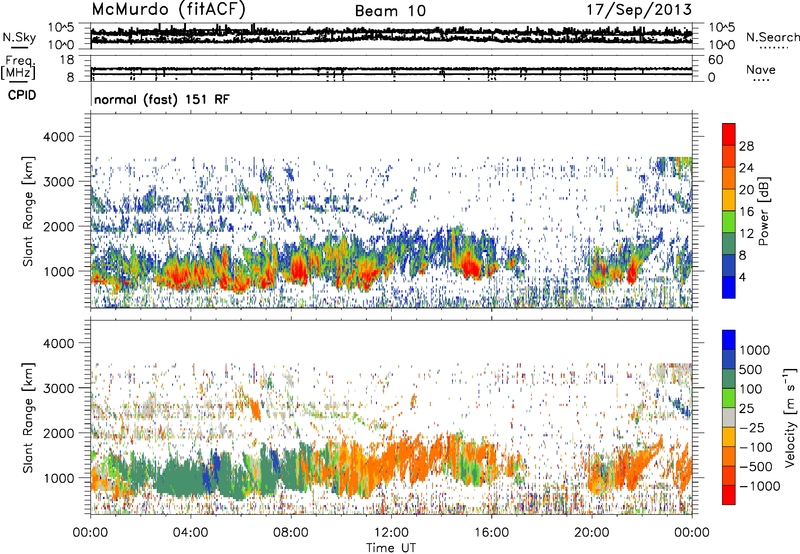The height and width of the screenshot is (554, 800).
Task: Click the '12:00' time tick label
Action: coord(391,533)
